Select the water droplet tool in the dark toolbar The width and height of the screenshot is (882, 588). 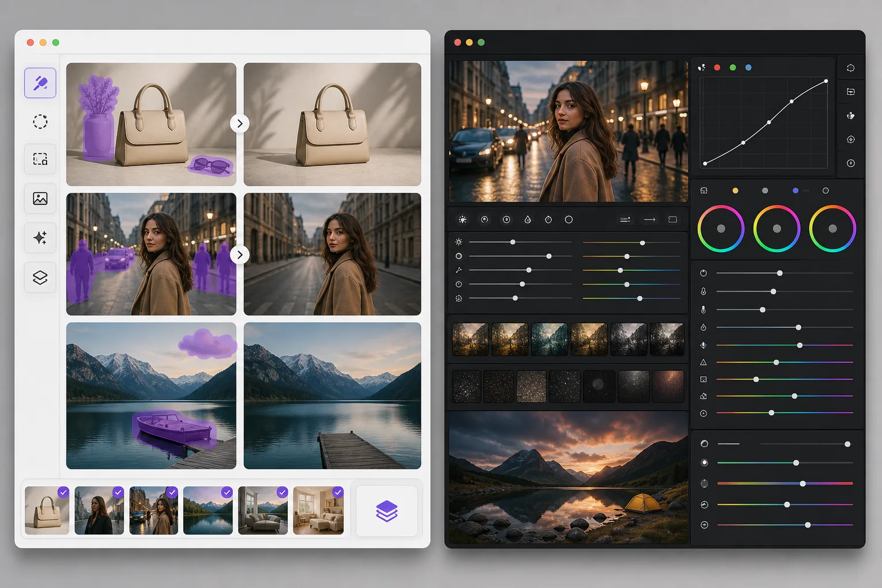[x=527, y=219]
